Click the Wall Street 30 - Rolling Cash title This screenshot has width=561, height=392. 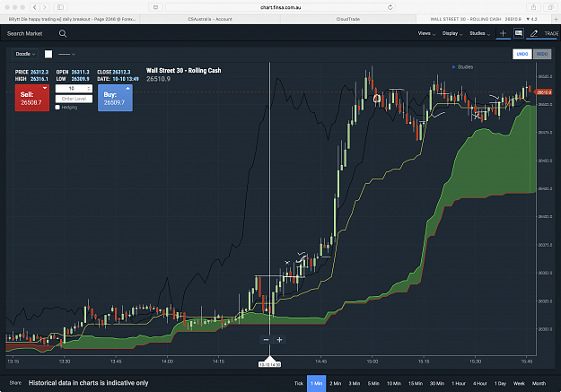tap(183, 71)
